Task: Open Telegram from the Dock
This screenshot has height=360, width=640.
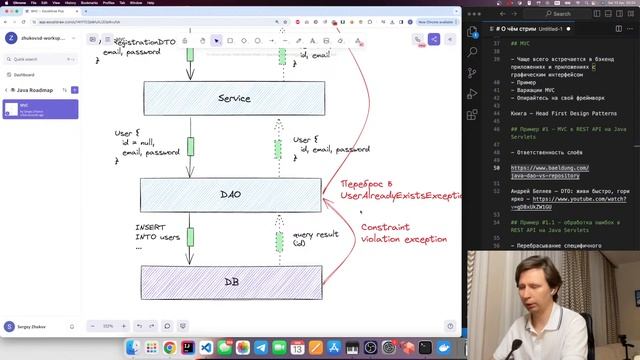Action: [261, 348]
